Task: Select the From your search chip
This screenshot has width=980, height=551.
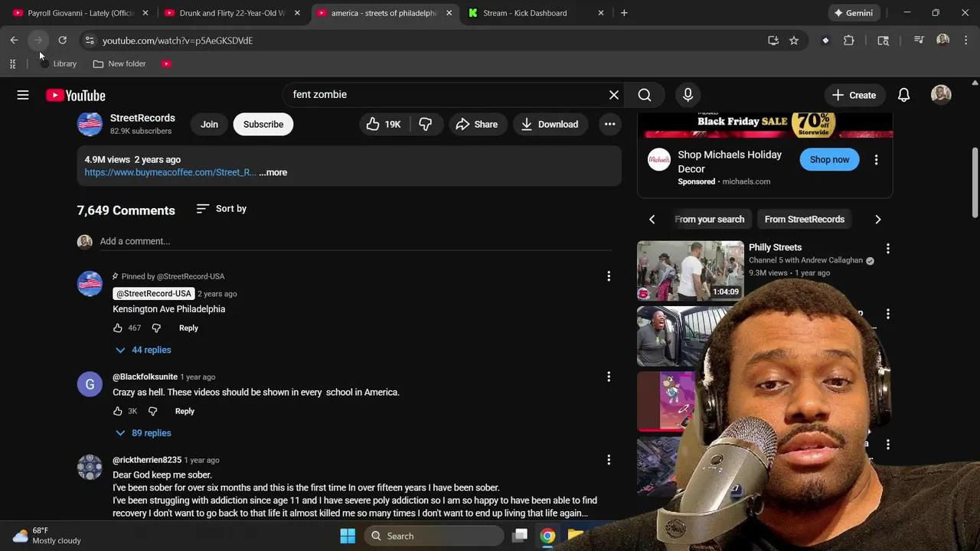Action: coord(710,220)
